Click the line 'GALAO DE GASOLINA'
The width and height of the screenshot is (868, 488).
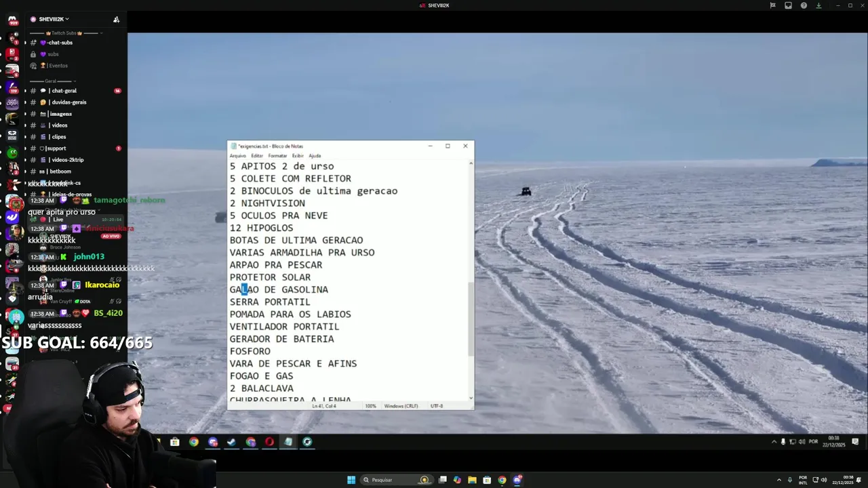(x=279, y=289)
